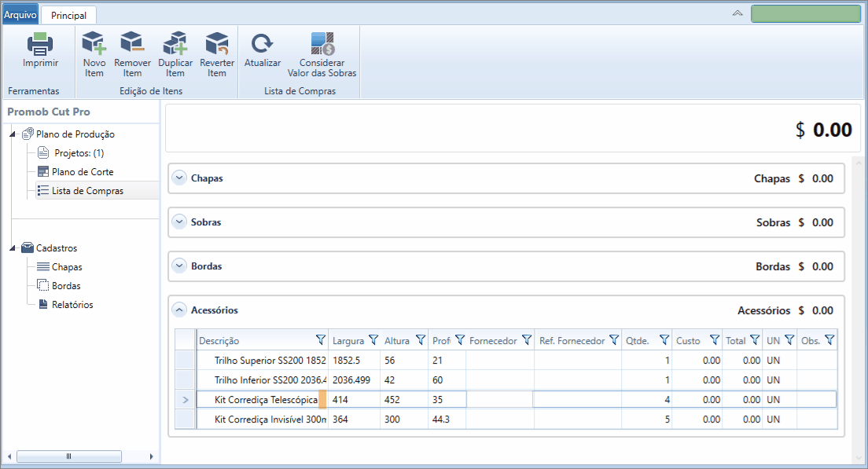Collapse the Plano de Produção tree node
868x469 pixels.
(x=13, y=134)
